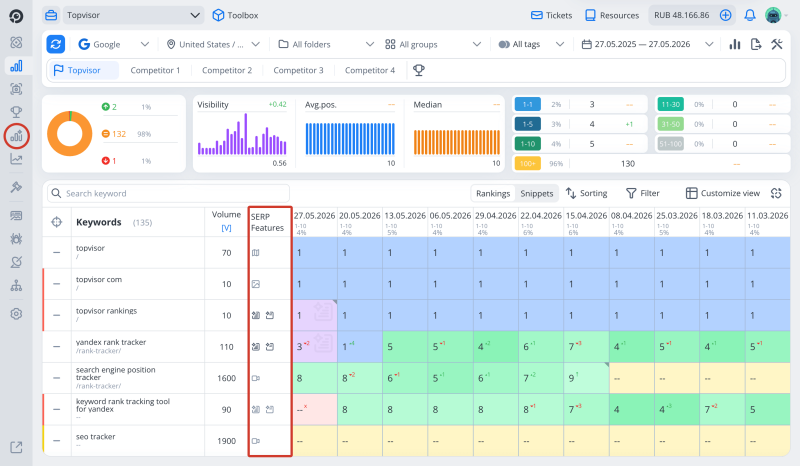Expand the All tags dropdown
The height and width of the screenshot is (466, 800).
click(x=531, y=44)
